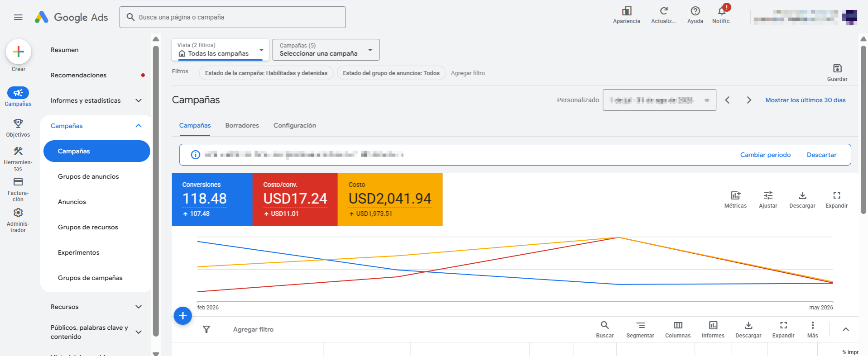This screenshot has height=356, width=868.
Task: Click Agregar filtro field above table
Action: click(253, 329)
